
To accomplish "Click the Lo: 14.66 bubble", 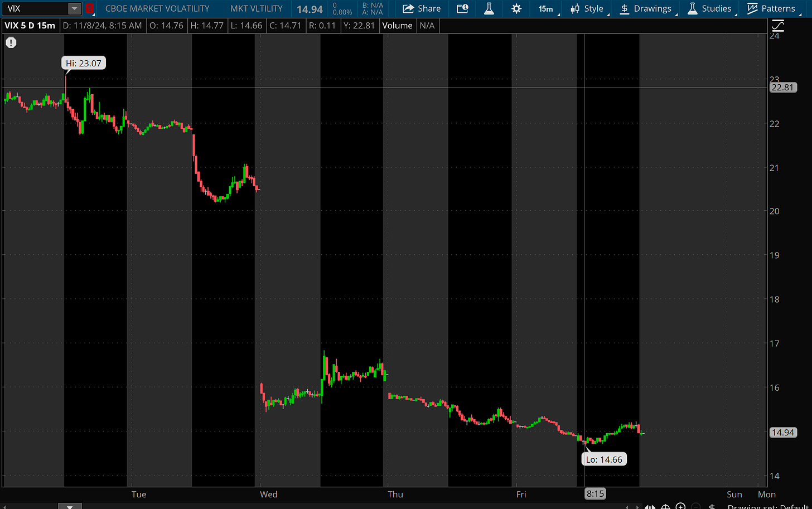I will pyautogui.click(x=605, y=459).
